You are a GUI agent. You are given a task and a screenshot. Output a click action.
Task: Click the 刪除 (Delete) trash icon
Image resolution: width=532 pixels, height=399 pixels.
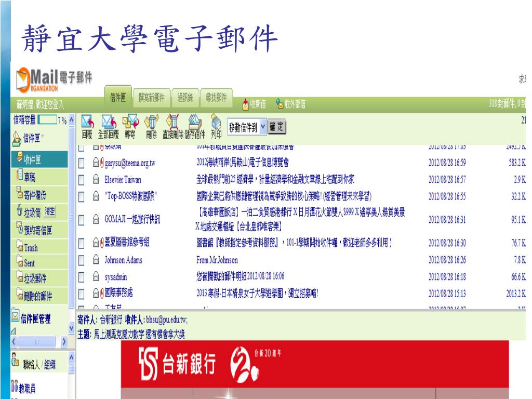click(x=151, y=122)
